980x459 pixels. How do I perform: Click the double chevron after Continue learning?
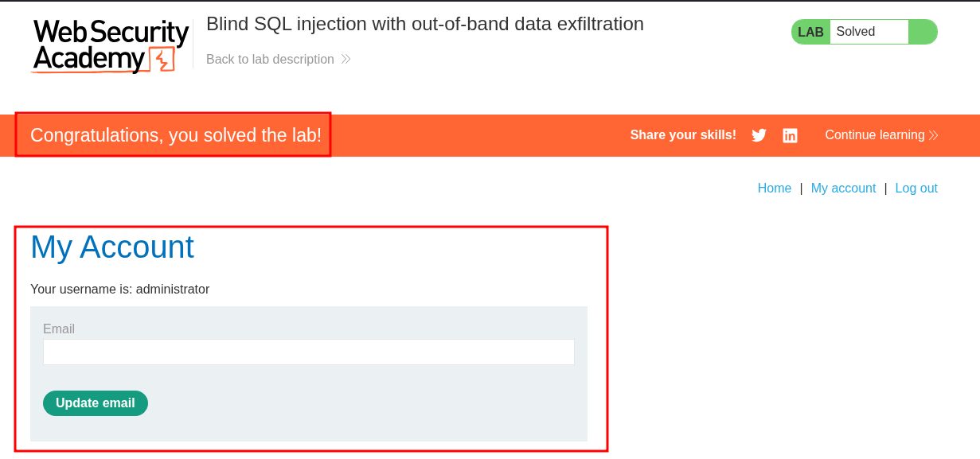[x=934, y=135]
